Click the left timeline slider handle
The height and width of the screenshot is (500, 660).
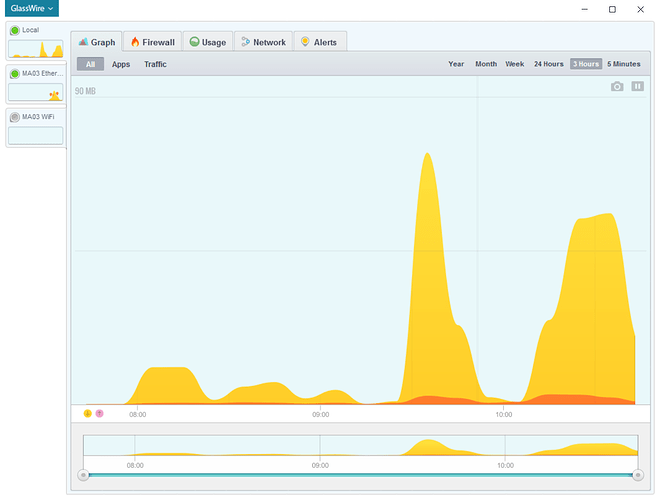click(84, 475)
